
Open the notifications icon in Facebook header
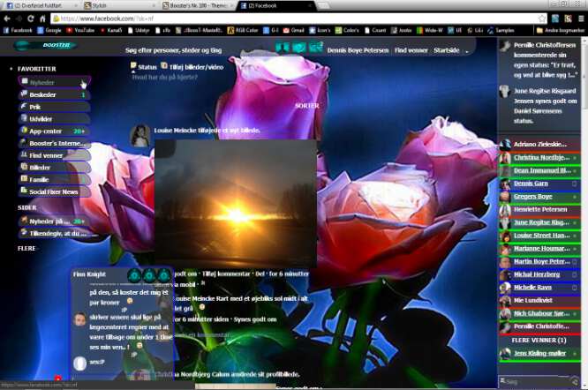point(316,47)
